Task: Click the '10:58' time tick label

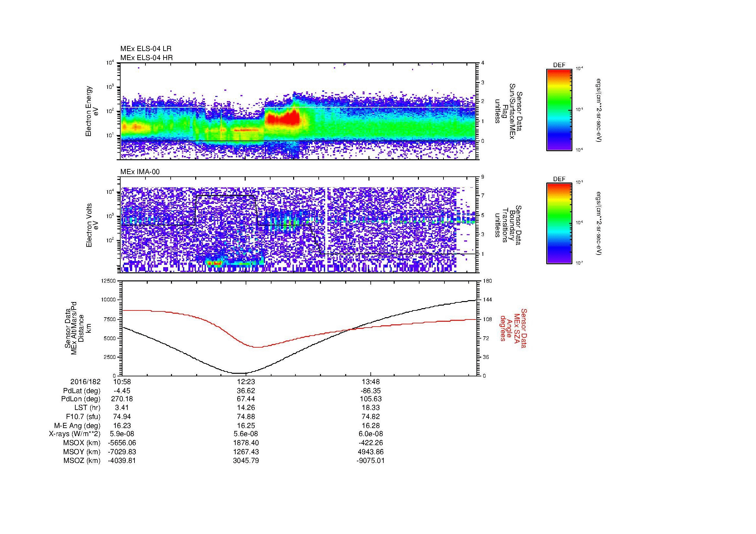Action: 122,382
